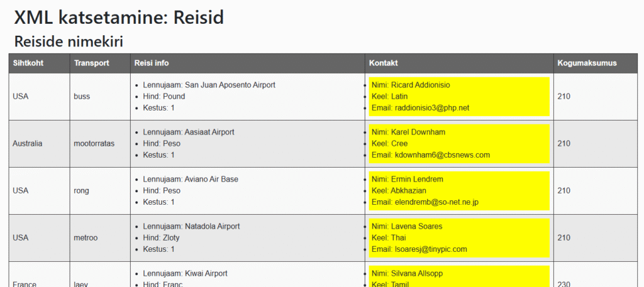This screenshot has width=644, height=287.
Task: Click the "Kontakt" column header
Action: pos(383,63)
